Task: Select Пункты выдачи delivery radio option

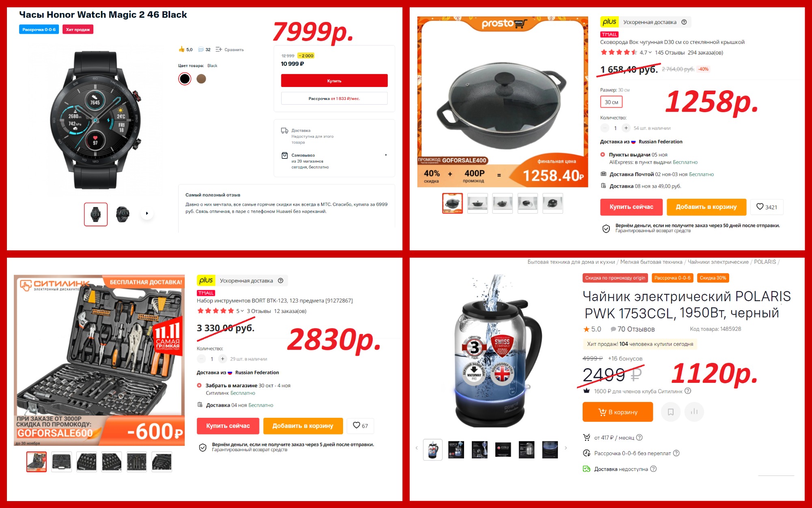Action: tap(603, 154)
